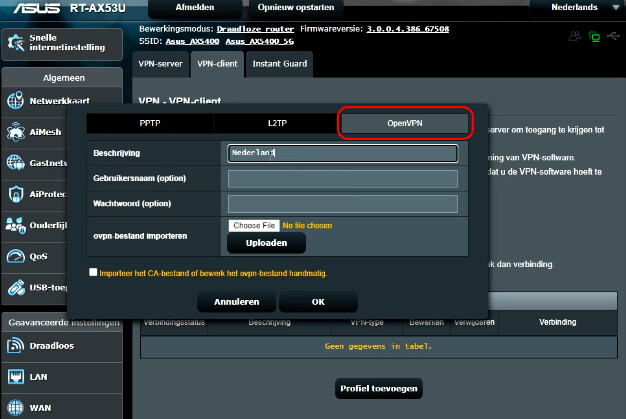Open the Instant Guard tab
The width and height of the screenshot is (626, 419).
[280, 64]
